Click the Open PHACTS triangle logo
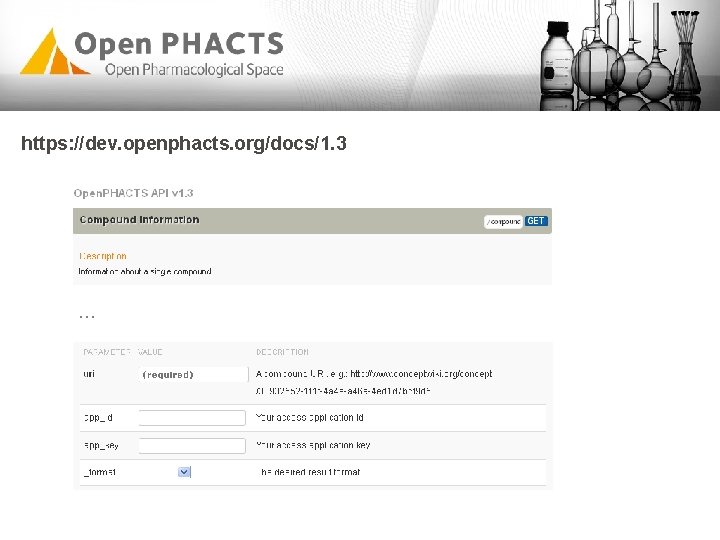The image size is (720, 540). pyautogui.click(x=55, y=52)
